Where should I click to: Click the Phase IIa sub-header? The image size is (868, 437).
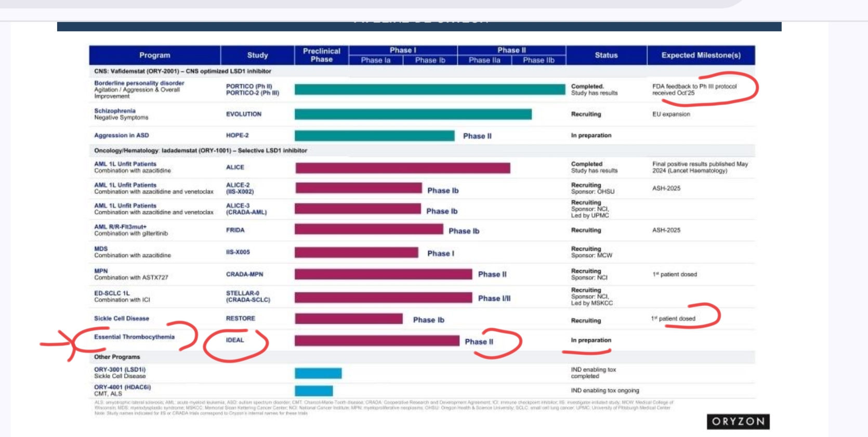pos(484,60)
